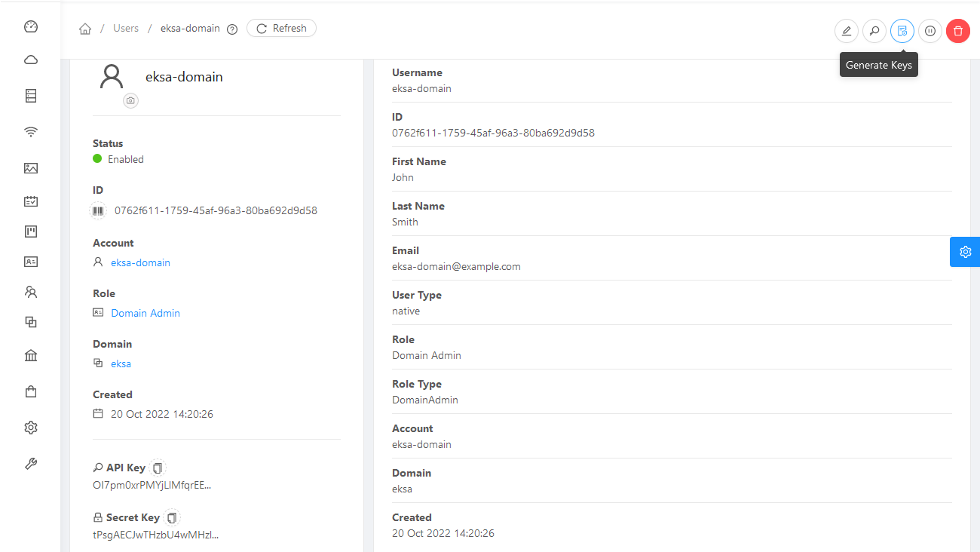This screenshot has width=980, height=552.
Task: Delete the user with red trash button
Action: (x=957, y=31)
